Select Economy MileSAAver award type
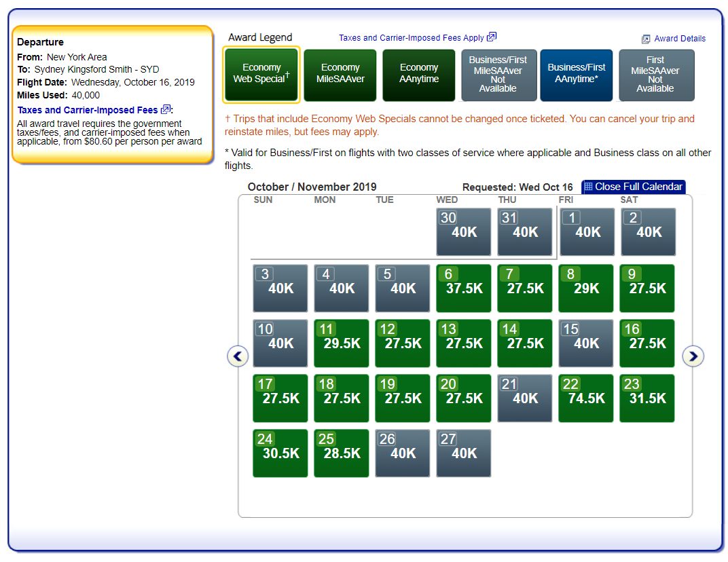Viewport: 728px width, 562px height. [340, 74]
